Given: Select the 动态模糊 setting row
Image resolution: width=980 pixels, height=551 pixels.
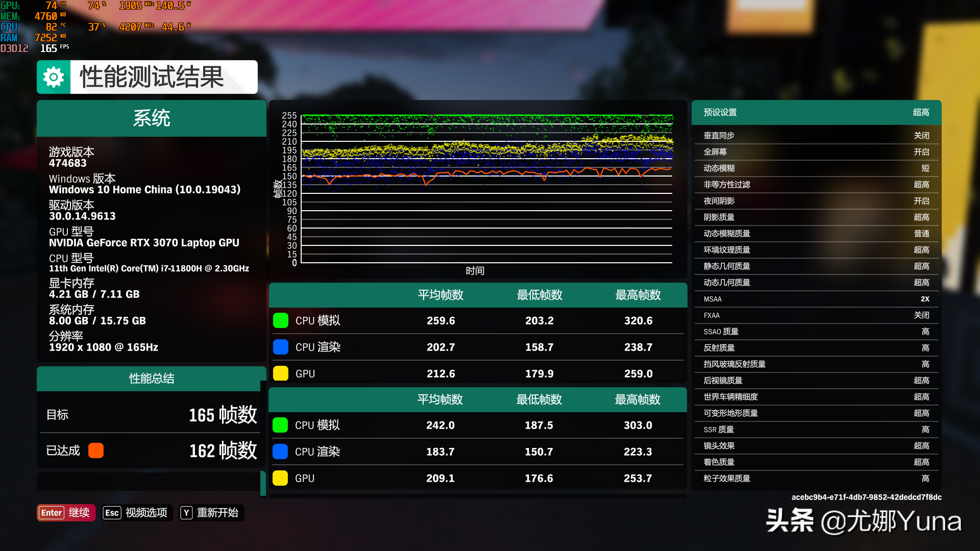Looking at the screenshot, I should [x=816, y=168].
